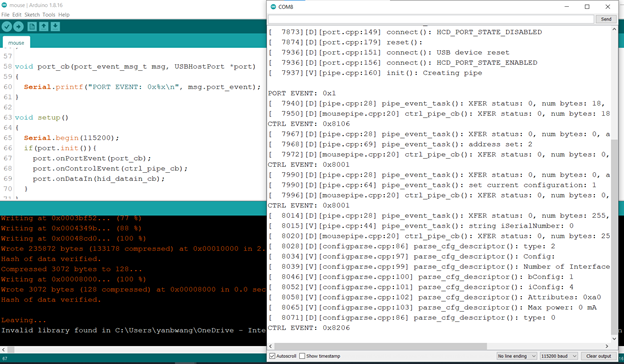
Task: Click the 'CTRL EVENT: 0x8106' serial output line
Action: pyautogui.click(x=309, y=124)
